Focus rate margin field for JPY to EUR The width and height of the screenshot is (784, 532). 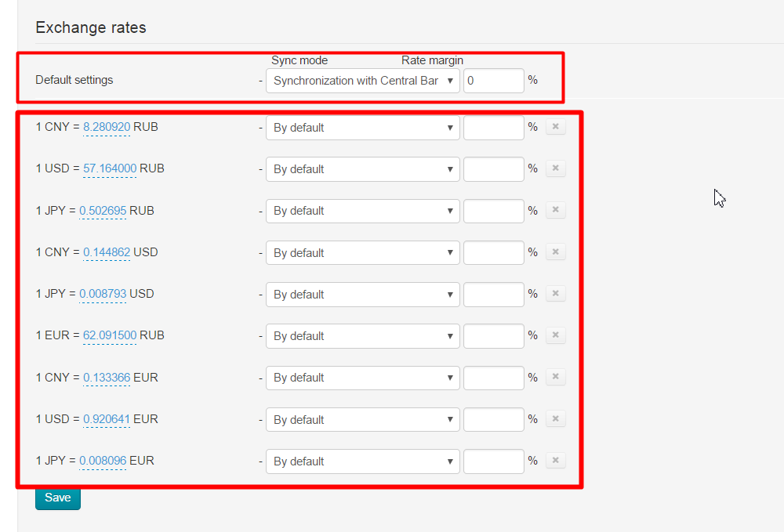(493, 461)
